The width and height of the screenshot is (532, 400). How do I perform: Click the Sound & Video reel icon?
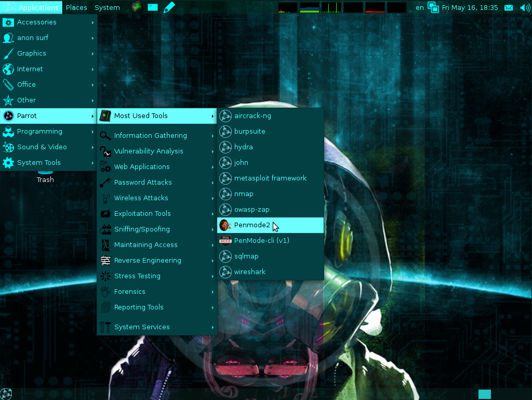click(8, 147)
